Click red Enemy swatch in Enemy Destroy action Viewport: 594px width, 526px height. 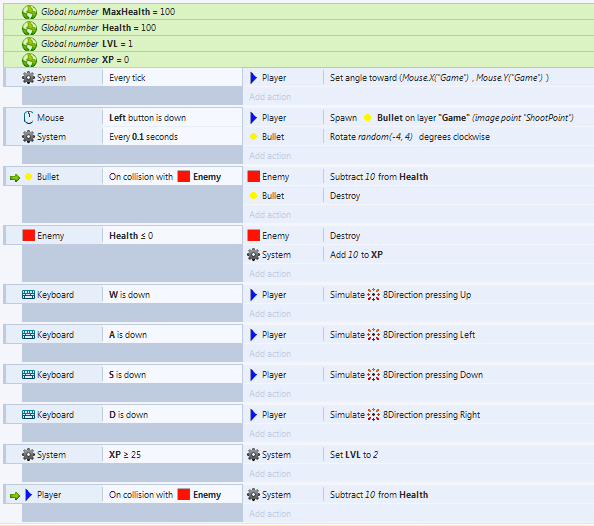click(253, 235)
